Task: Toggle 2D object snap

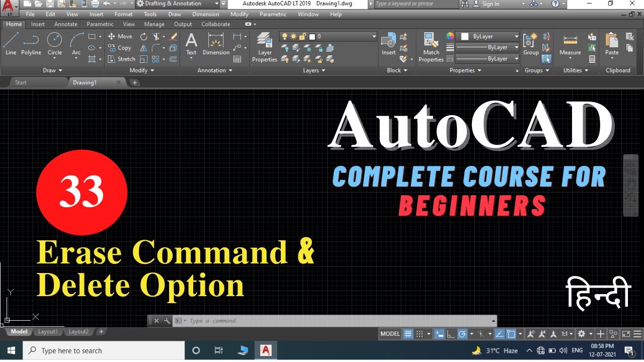Action: [x=512, y=334]
